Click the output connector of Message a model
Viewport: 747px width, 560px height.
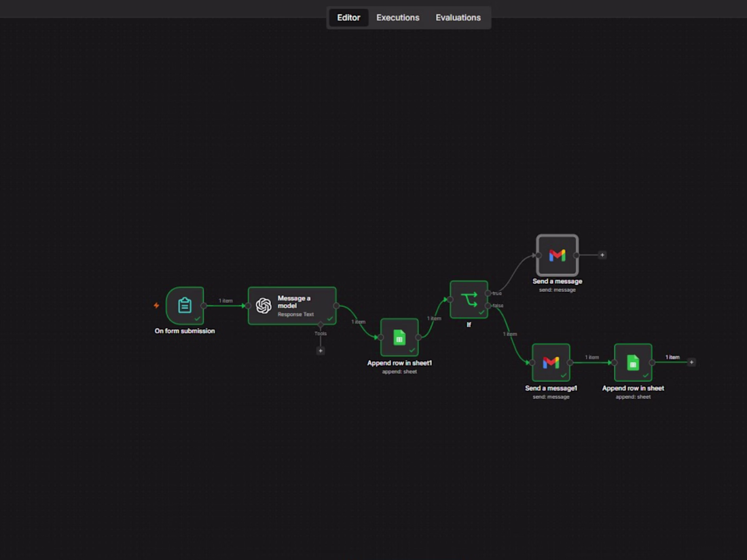(336, 305)
